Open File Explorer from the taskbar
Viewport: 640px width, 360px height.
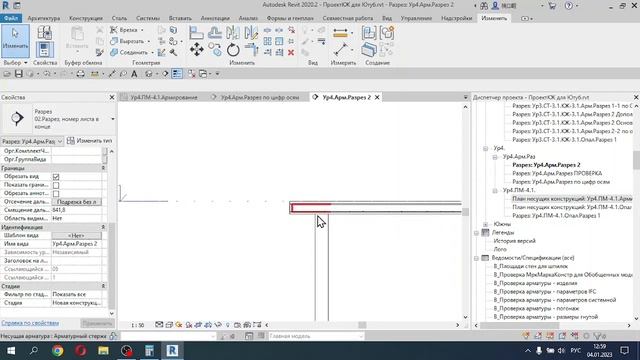click(103, 351)
